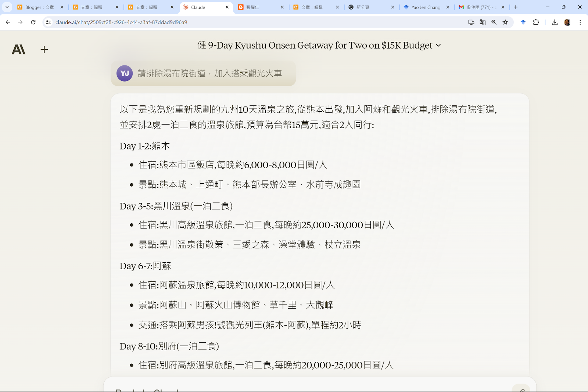Viewport: 588px width, 392px height.
Task: Translate this page with Google Translate icon
Action: [x=483, y=22]
